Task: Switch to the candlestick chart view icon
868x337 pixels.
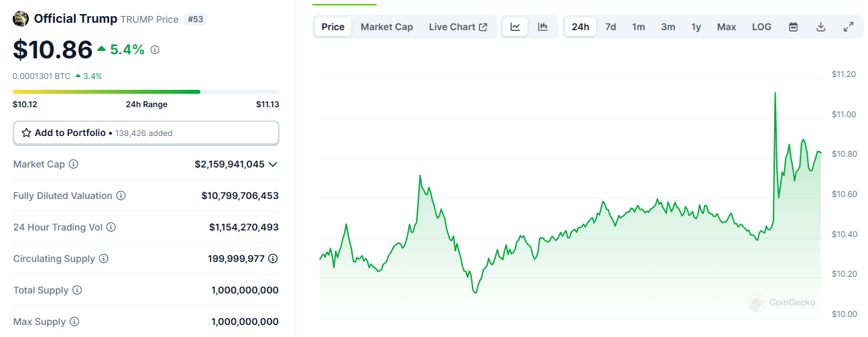Action: (543, 27)
